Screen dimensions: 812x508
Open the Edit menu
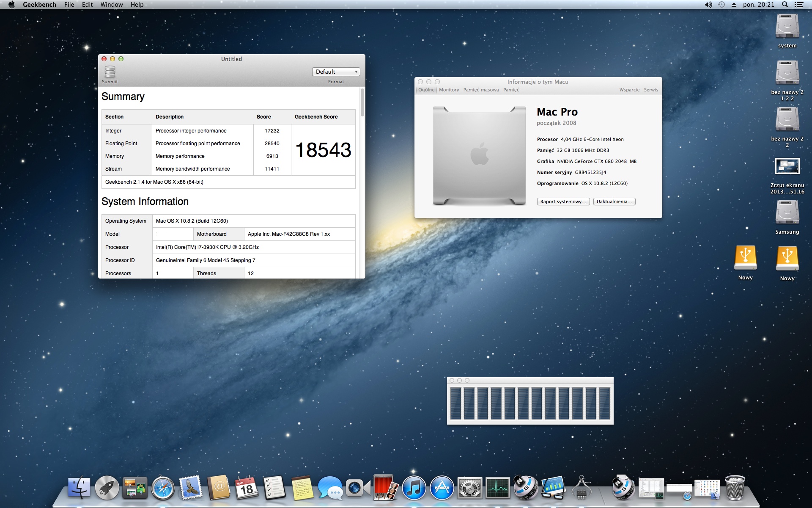[x=87, y=5]
